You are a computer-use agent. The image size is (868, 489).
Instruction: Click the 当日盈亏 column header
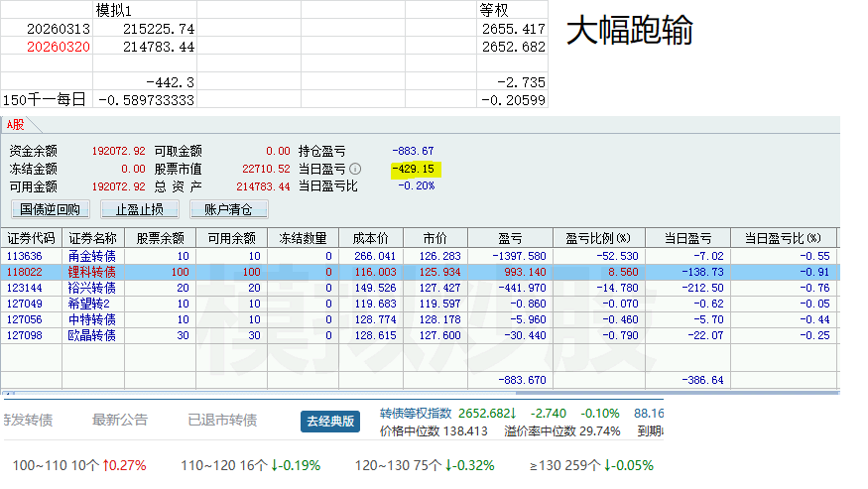[x=687, y=238]
